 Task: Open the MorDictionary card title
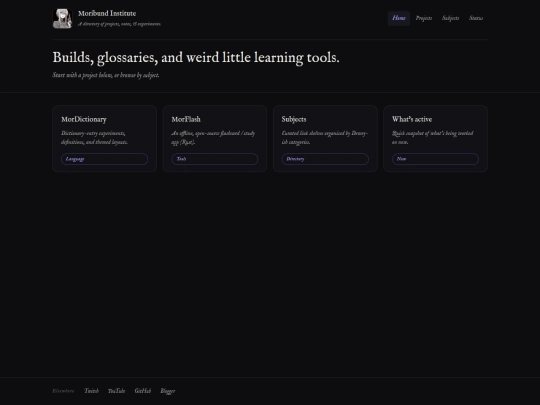[84, 120]
